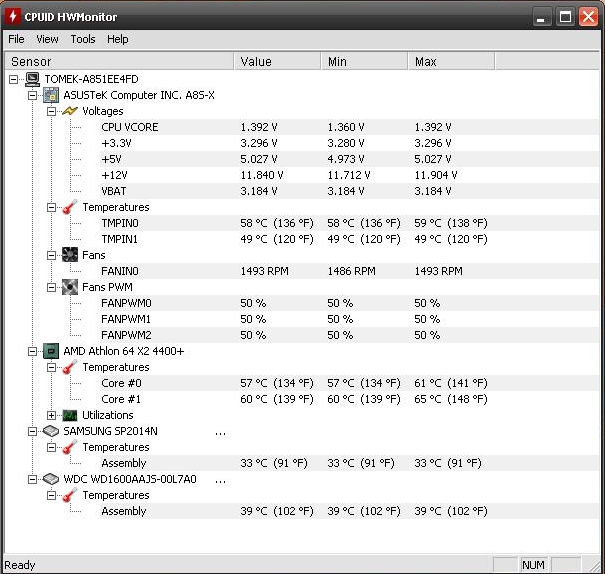Open the Help menu

pos(118,39)
